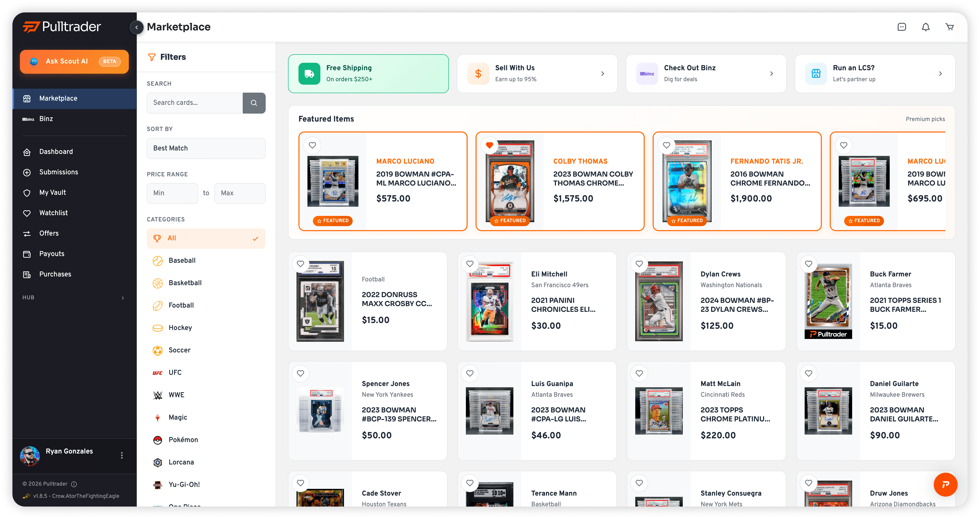The width and height of the screenshot is (980, 519).
Task: Click the Min price input field
Action: click(172, 193)
